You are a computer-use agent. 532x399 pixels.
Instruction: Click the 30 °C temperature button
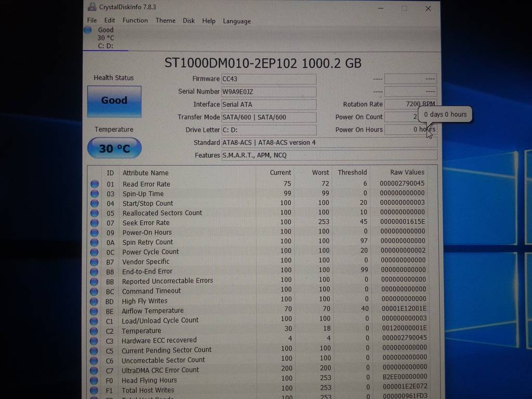pyautogui.click(x=114, y=148)
